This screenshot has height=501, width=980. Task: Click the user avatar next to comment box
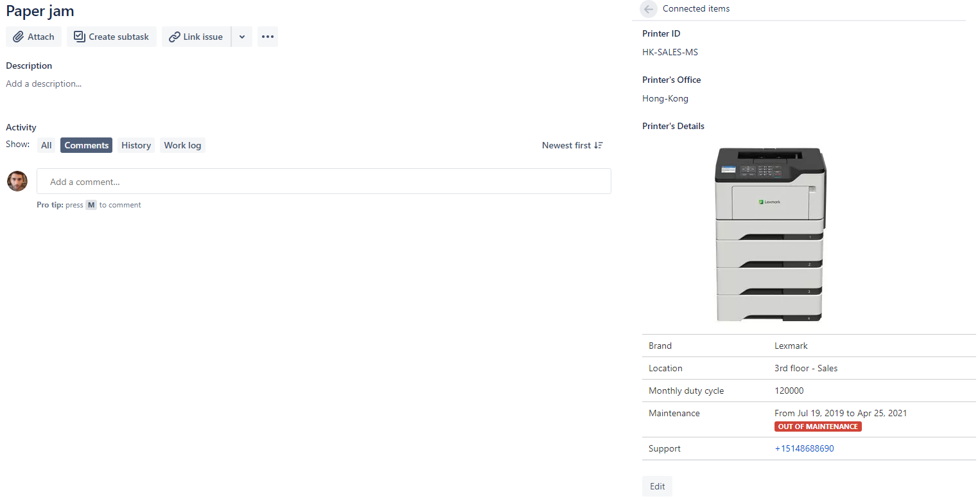tap(17, 181)
